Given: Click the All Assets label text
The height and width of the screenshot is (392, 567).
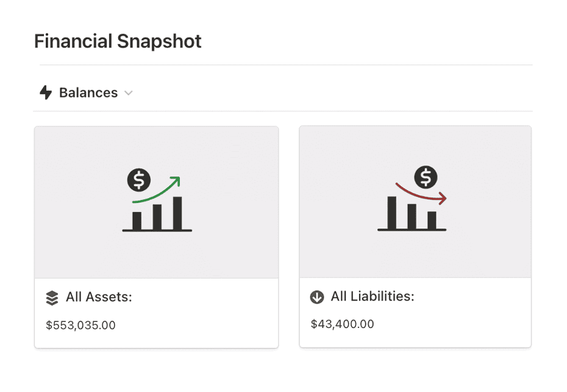Looking at the screenshot, I should pos(99,297).
